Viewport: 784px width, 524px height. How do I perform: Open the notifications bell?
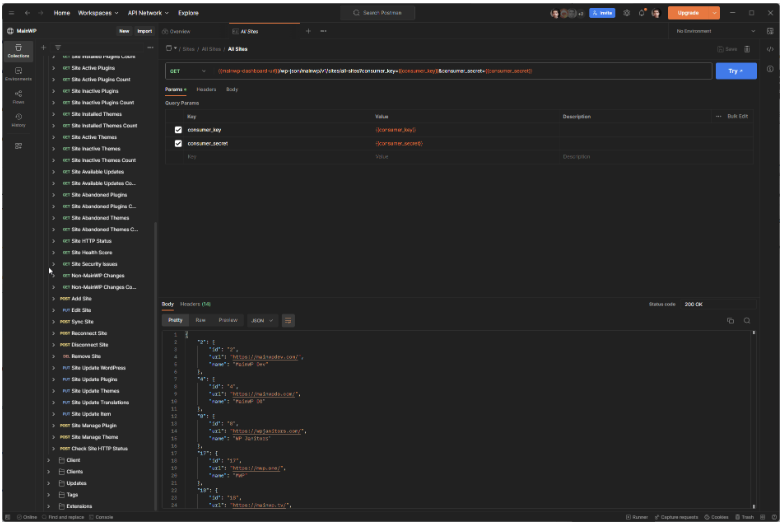click(642, 13)
